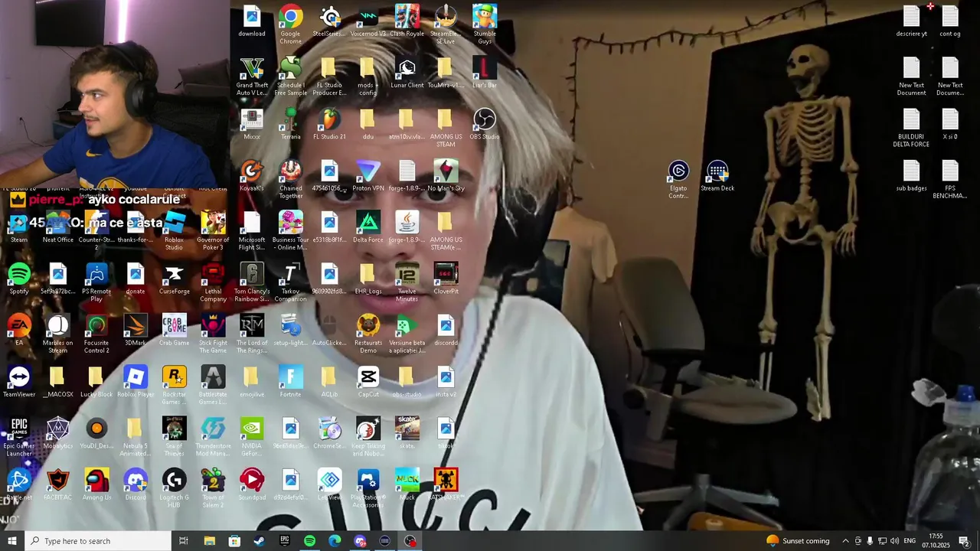Viewport: 980px width, 551px height.
Task: Open the Google Chrome desktop shortcut
Action: 290,24
